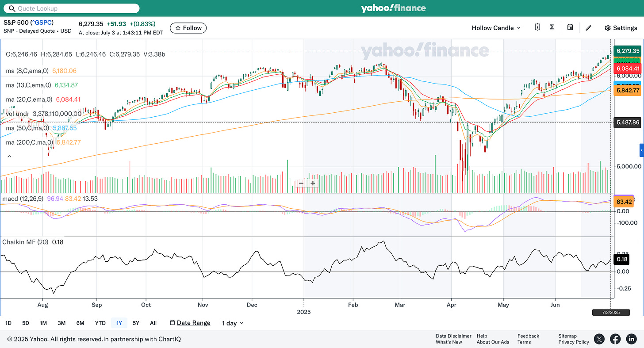This screenshot has width=644, height=348.
Task: Open the 1 day interval dropdown
Action: 233,323
